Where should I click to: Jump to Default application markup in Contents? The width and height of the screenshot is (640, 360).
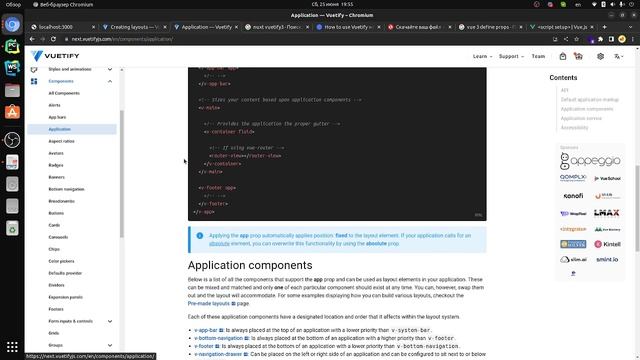point(589,100)
